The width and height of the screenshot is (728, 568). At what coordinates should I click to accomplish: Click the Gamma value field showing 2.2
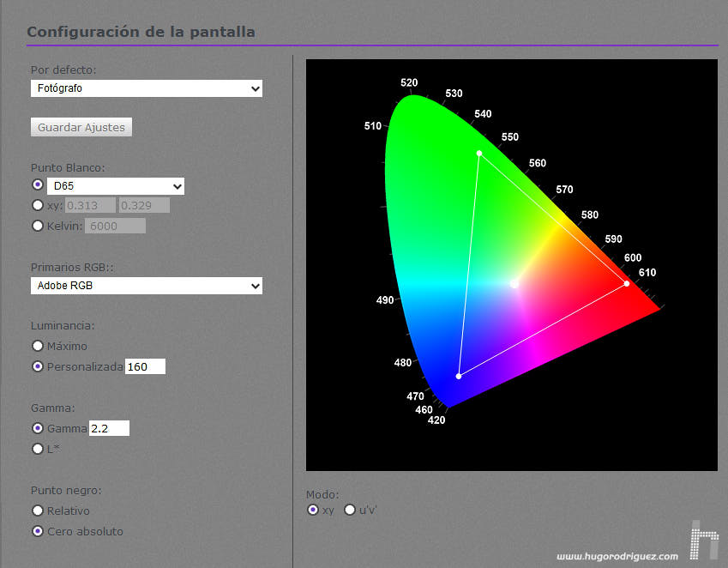(x=109, y=428)
